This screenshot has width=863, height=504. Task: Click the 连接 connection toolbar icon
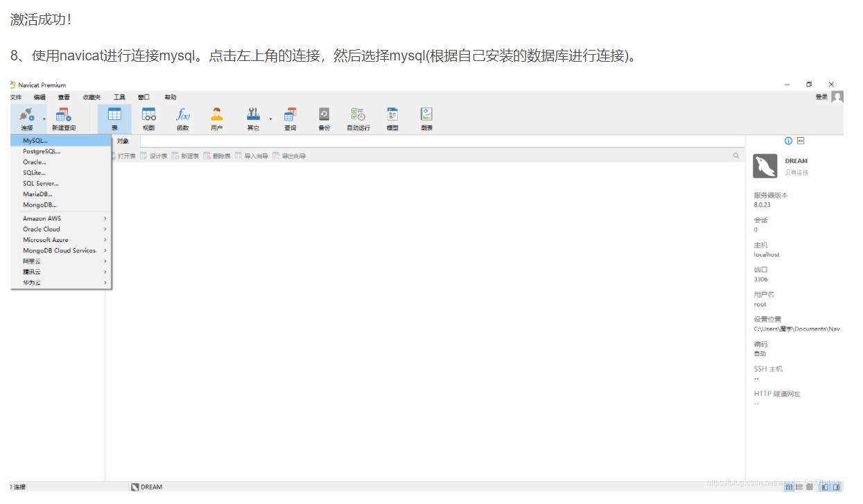pos(26,119)
